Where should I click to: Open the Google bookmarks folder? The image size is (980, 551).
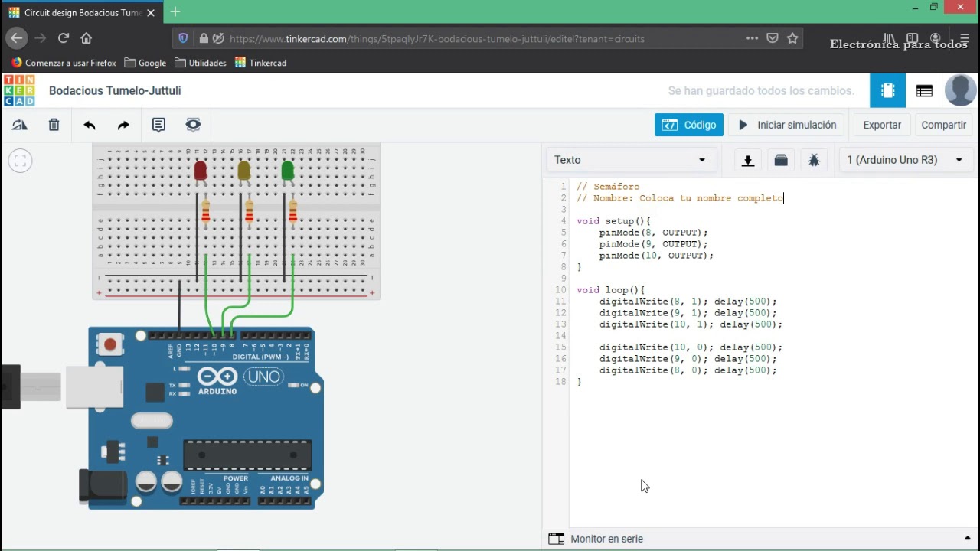click(x=145, y=63)
